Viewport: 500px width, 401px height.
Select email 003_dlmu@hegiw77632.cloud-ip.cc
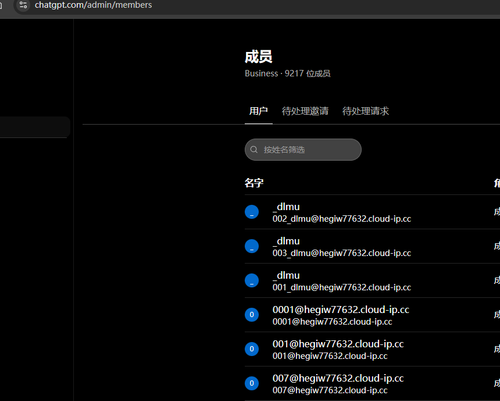[342, 253]
